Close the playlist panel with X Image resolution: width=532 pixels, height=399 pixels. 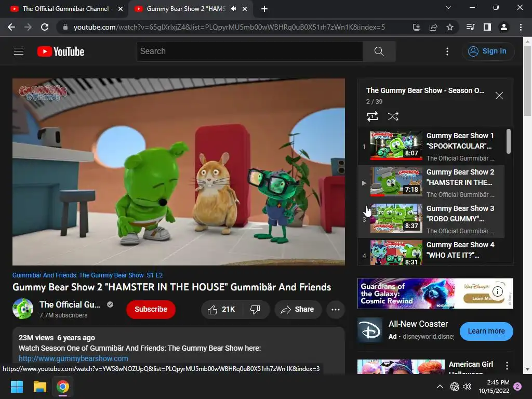[499, 96]
